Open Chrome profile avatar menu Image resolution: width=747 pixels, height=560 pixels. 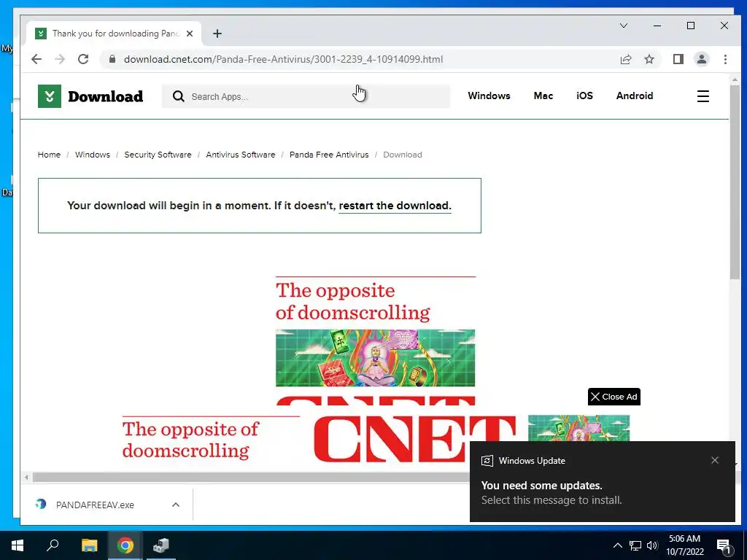coord(701,59)
